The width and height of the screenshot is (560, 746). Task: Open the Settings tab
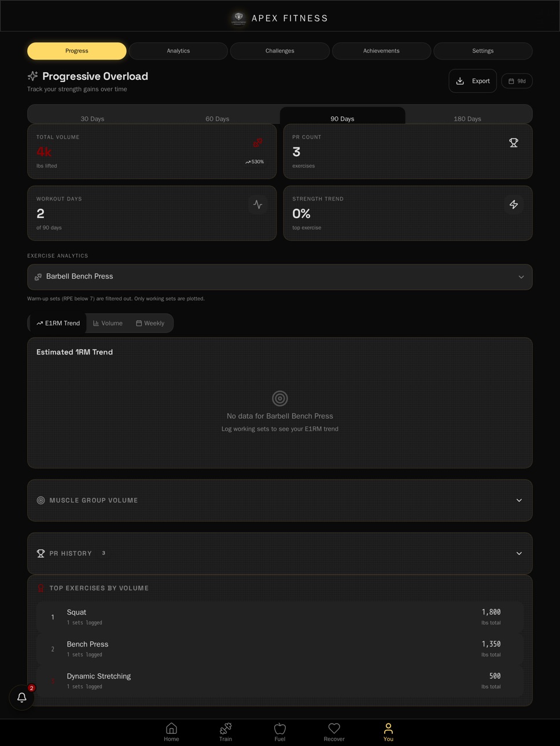point(483,51)
